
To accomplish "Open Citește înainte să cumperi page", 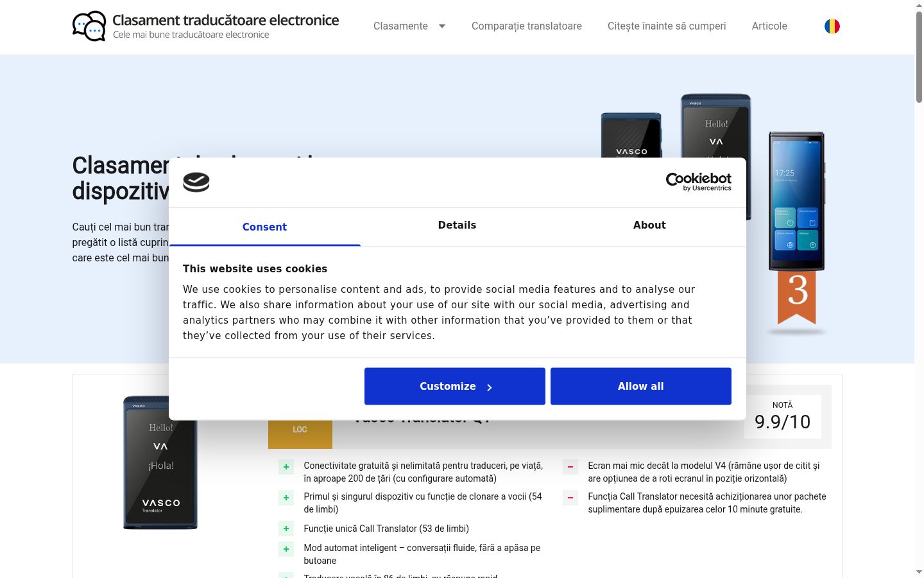I will [x=667, y=26].
